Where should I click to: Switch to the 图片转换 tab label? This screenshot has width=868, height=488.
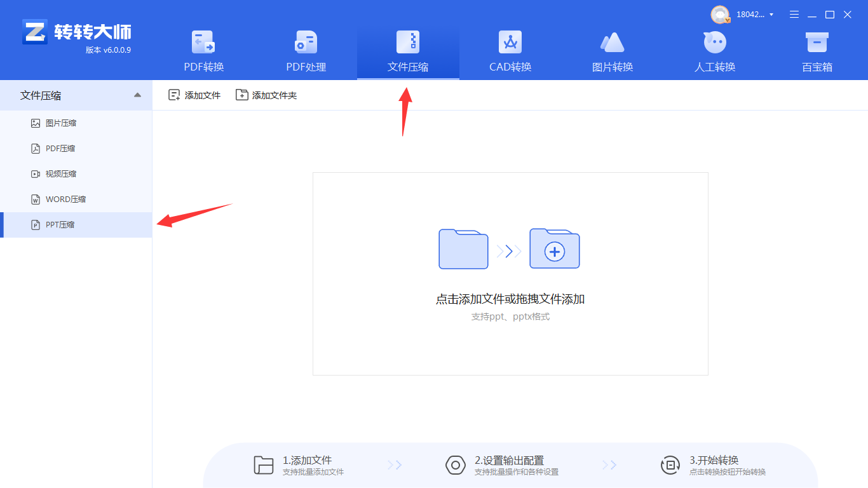tap(613, 67)
